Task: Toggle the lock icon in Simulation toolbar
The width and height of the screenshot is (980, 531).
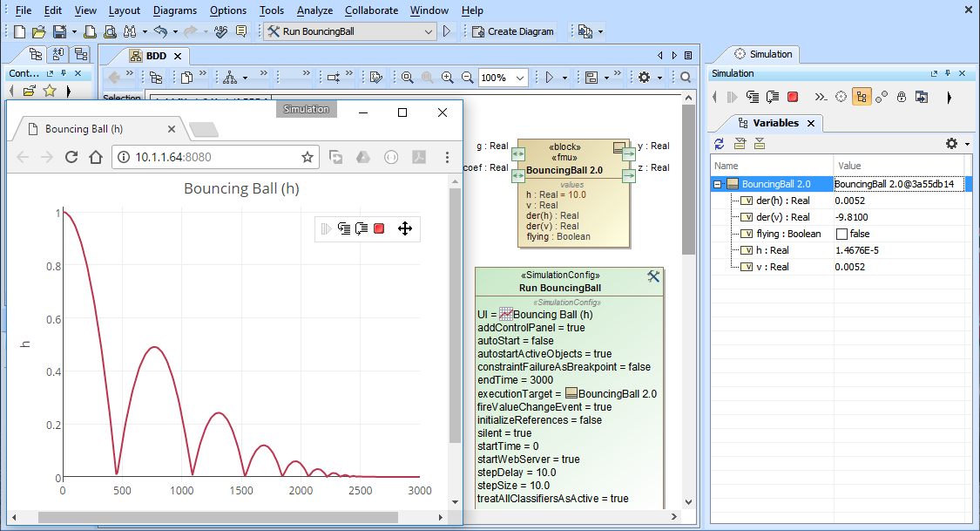Action: tap(902, 97)
